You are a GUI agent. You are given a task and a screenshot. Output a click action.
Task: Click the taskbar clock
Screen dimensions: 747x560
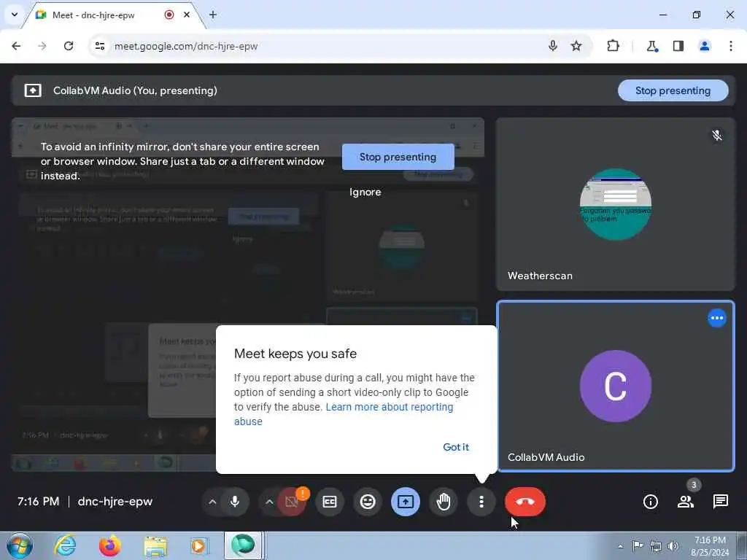[710, 546]
